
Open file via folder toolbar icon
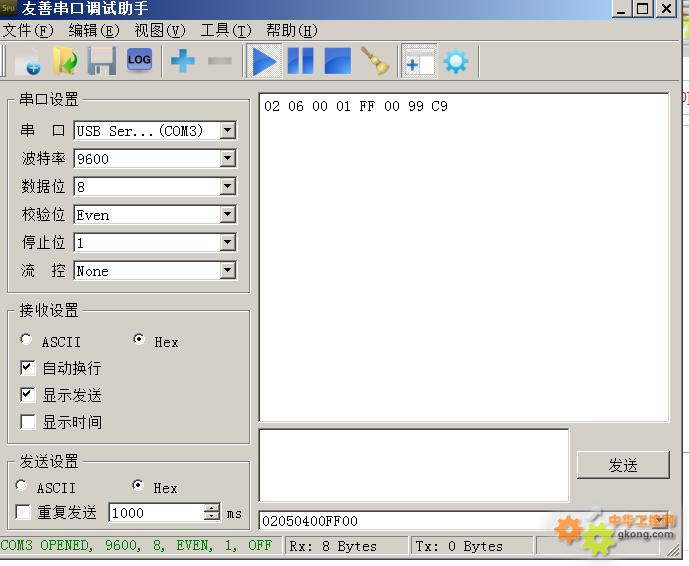[x=65, y=61]
